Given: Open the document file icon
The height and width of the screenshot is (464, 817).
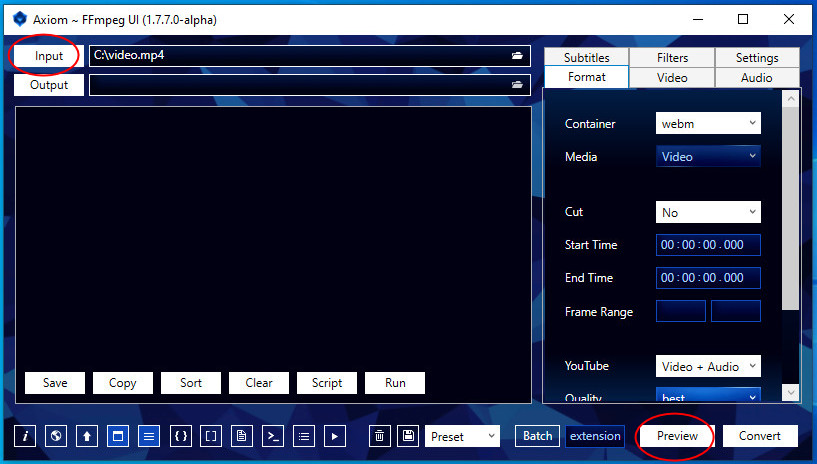Looking at the screenshot, I should click(242, 436).
